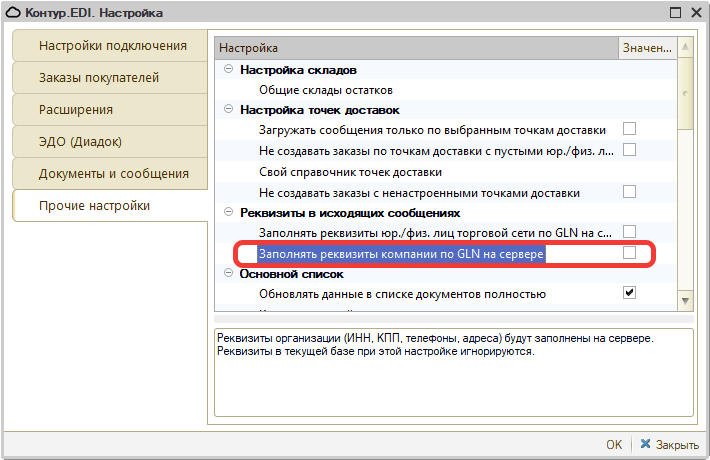The width and height of the screenshot is (710, 460).
Task: Click the Настройка column header
Action: point(415,48)
